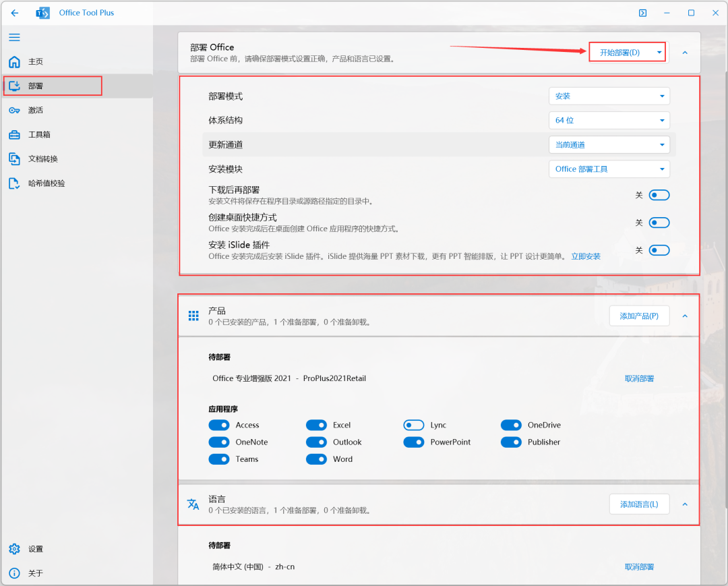Turn off the Publisher toggle
This screenshot has width=728, height=586.
511,442
